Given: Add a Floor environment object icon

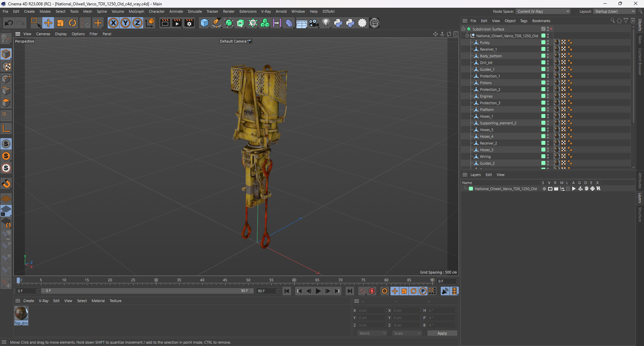Looking at the screenshot, I should click(x=302, y=23).
